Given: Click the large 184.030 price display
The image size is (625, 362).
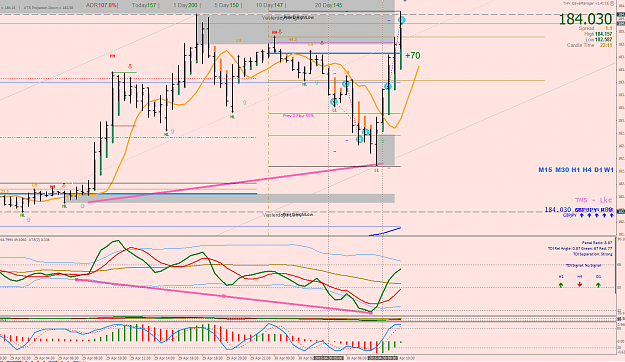Looking at the screenshot, I should (x=585, y=19).
